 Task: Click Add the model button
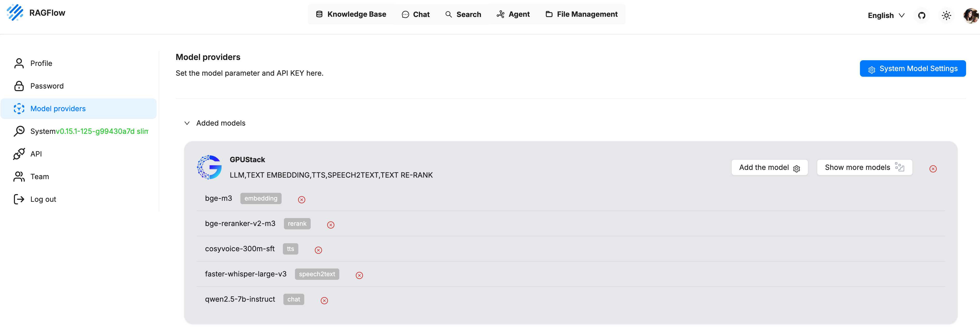pyautogui.click(x=769, y=168)
